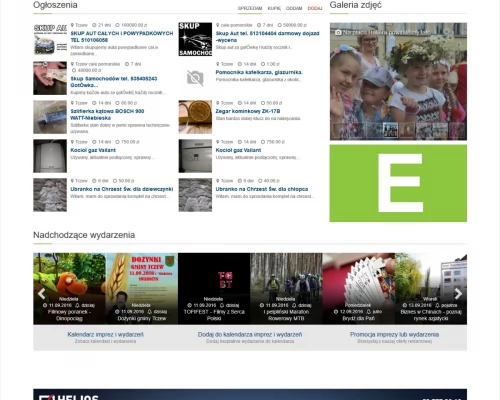Click the Kalendarz imprez i wydarzeń link
This screenshot has height=400, width=500.
(105, 334)
